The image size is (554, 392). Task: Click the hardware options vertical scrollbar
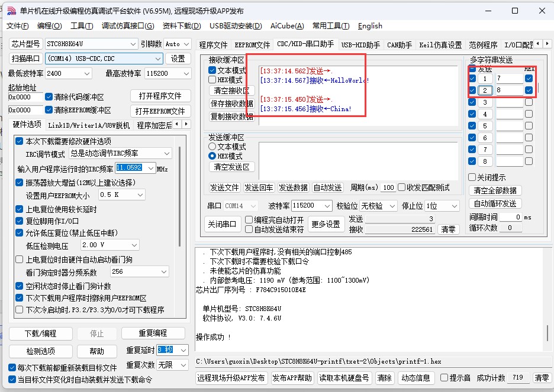tap(179, 196)
